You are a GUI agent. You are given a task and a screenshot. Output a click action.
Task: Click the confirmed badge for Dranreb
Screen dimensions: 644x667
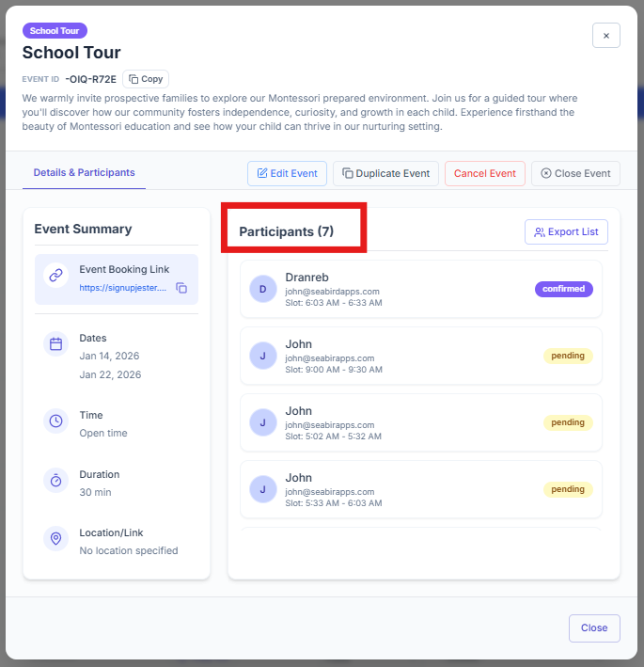coord(564,289)
